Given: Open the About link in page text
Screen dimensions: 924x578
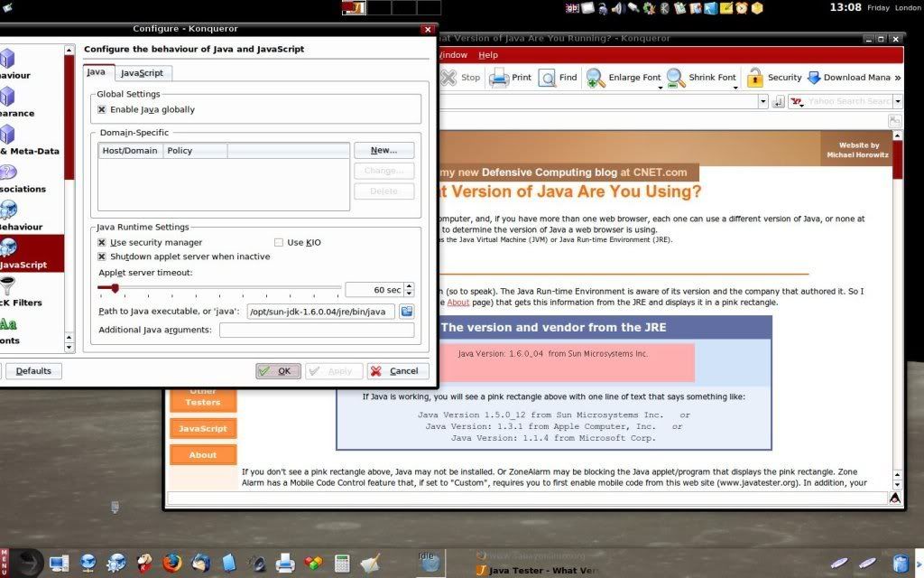Looking at the screenshot, I should [457, 303].
